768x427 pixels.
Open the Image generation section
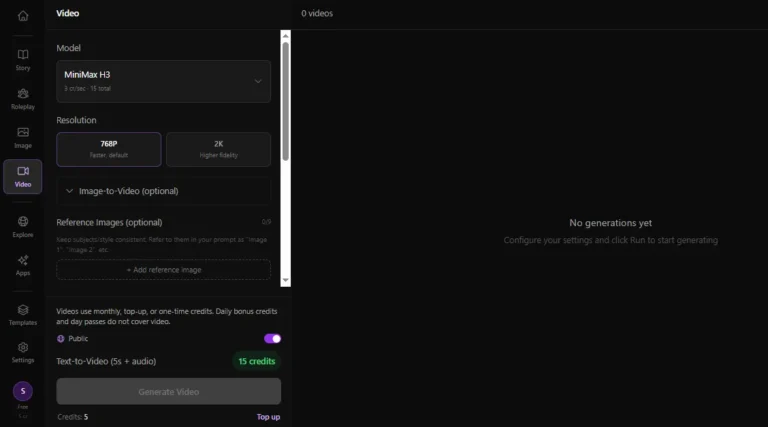23,138
